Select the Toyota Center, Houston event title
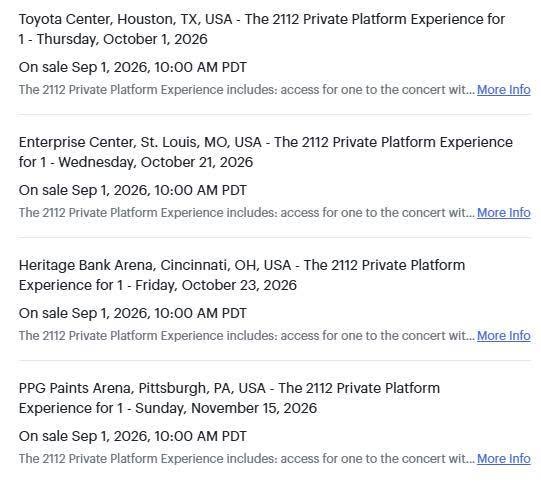 [x=262, y=29]
